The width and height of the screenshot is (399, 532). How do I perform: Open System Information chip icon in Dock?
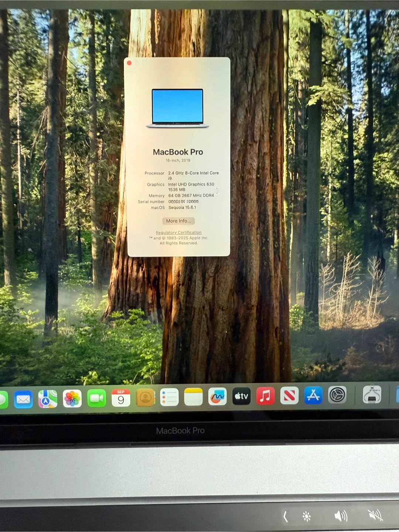372,394
